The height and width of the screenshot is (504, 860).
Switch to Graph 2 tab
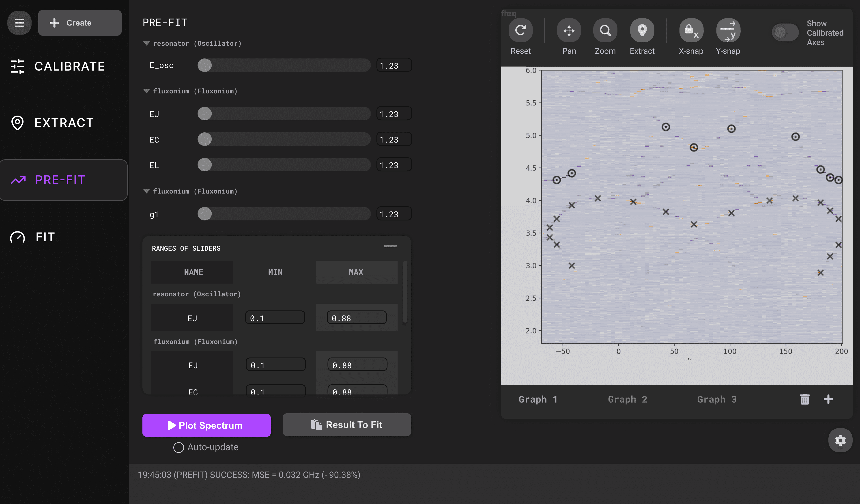[627, 399]
